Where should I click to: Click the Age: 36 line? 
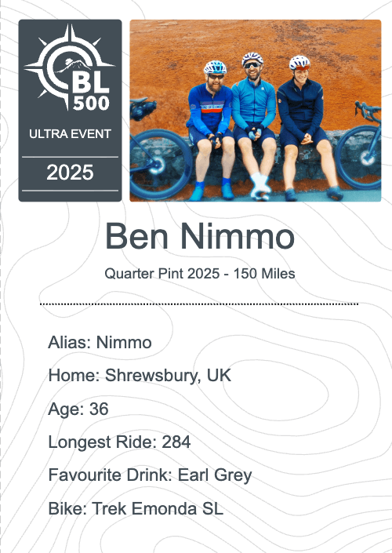click(x=78, y=409)
